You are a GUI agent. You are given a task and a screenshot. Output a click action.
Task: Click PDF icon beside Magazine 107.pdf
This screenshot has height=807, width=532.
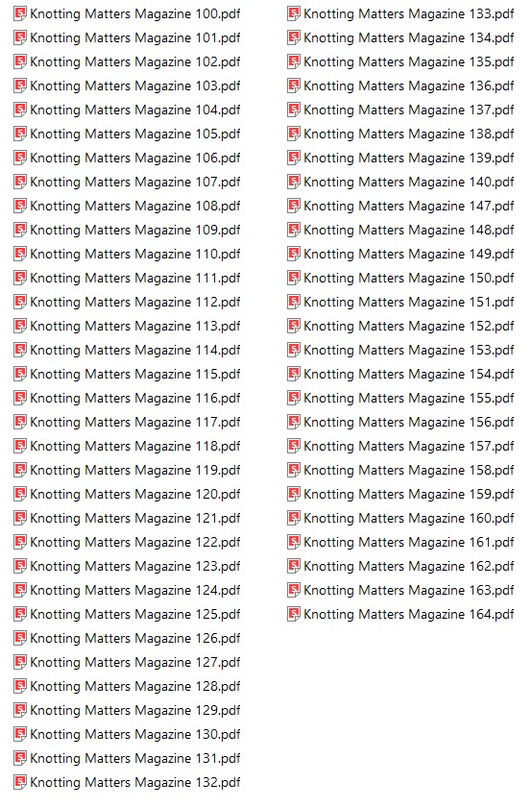pos(19,182)
